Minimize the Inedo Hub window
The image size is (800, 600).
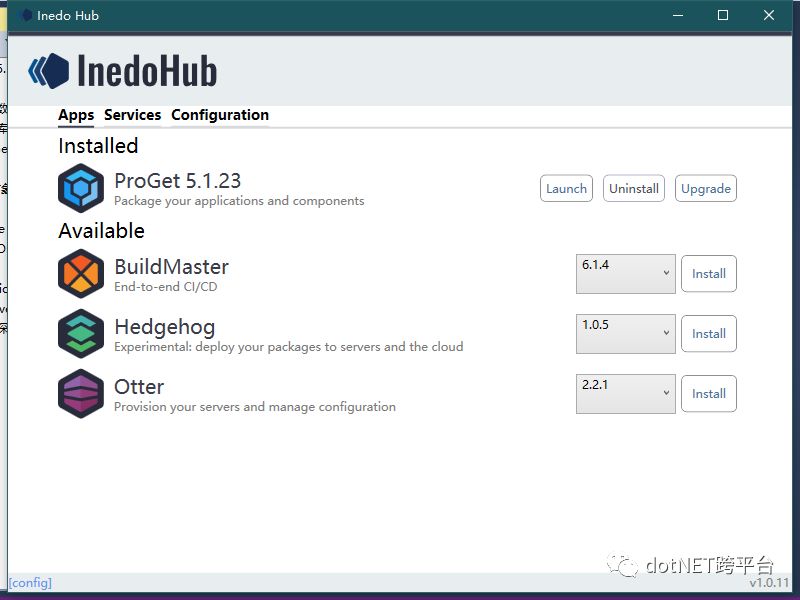click(678, 15)
